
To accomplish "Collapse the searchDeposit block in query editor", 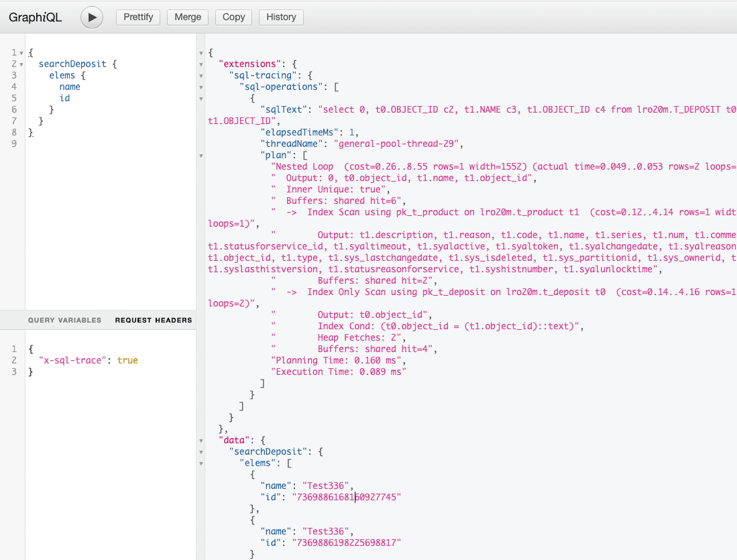I will [21, 64].
